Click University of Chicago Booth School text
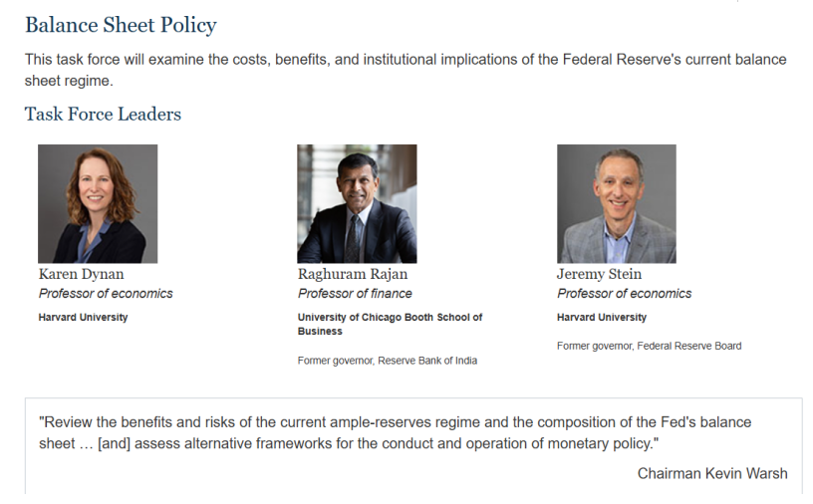The height and width of the screenshot is (504, 813). click(390, 324)
